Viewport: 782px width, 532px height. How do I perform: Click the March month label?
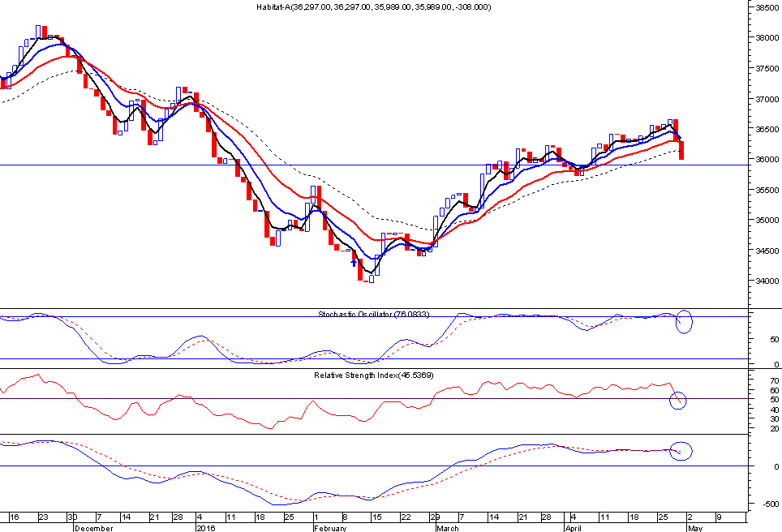click(x=448, y=528)
